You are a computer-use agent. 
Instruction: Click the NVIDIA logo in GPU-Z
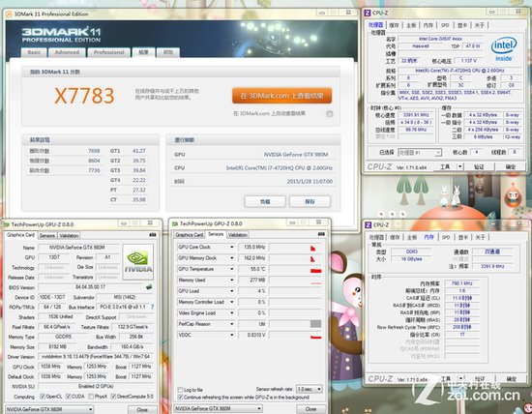(x=137, y=261)
